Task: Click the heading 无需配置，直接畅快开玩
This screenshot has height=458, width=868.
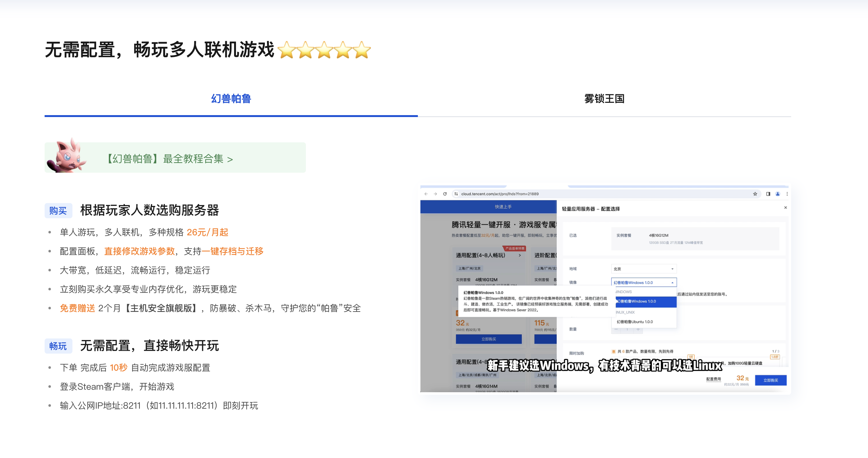Action: click(x=150, y=346)
